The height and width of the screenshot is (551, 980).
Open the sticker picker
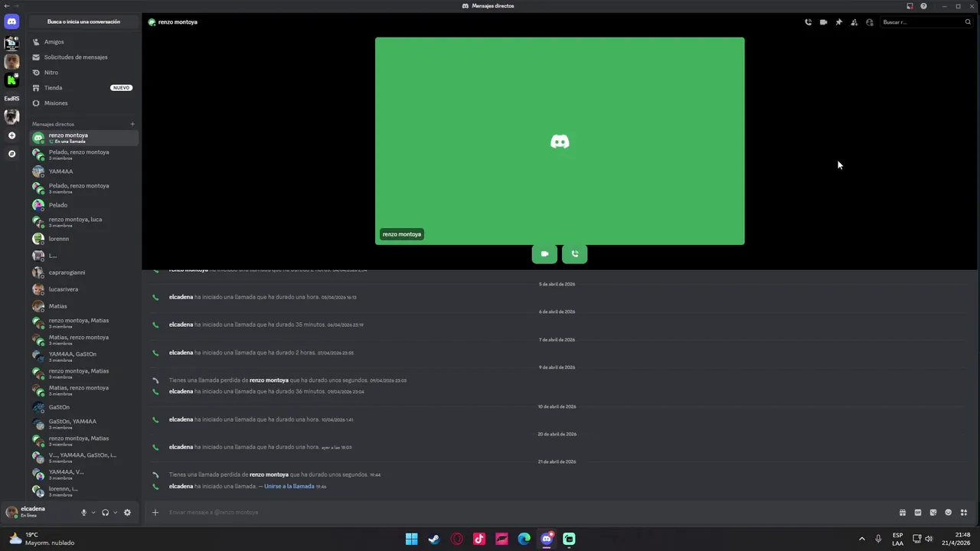(933, 513)
